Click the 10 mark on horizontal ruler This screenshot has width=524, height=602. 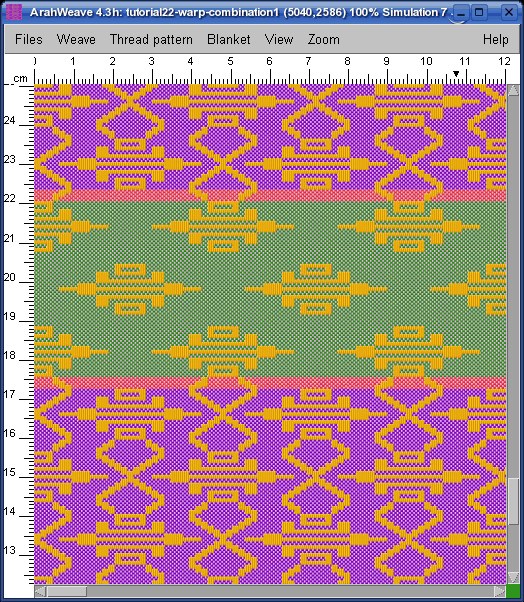point(426,61)
